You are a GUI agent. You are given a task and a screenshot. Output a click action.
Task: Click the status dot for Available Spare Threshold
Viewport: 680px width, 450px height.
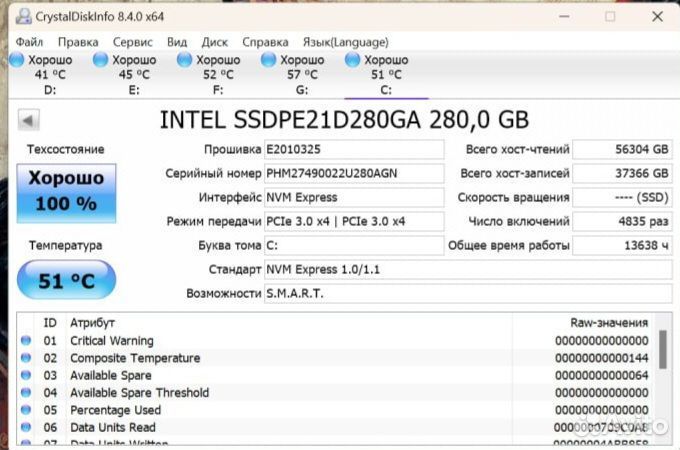[26, 392]
